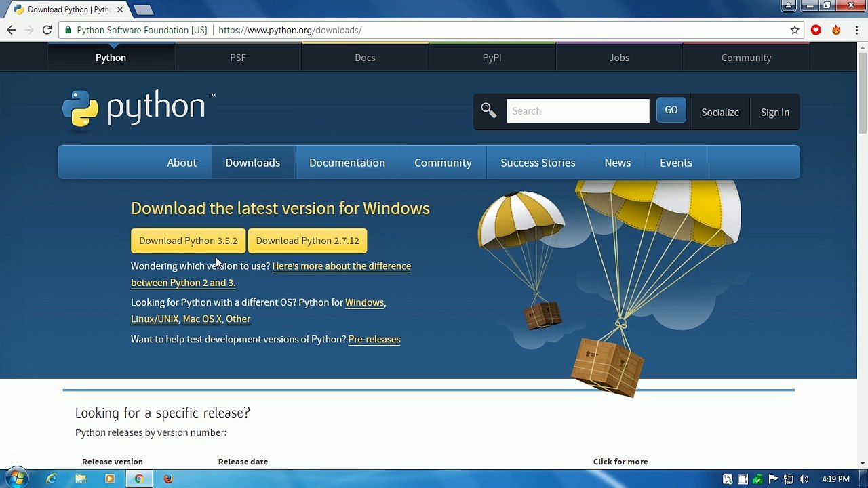The height and width of the screenshot is (488, 868).
Task: Open the Downloads navigation menu
Action: pos(252,163)
